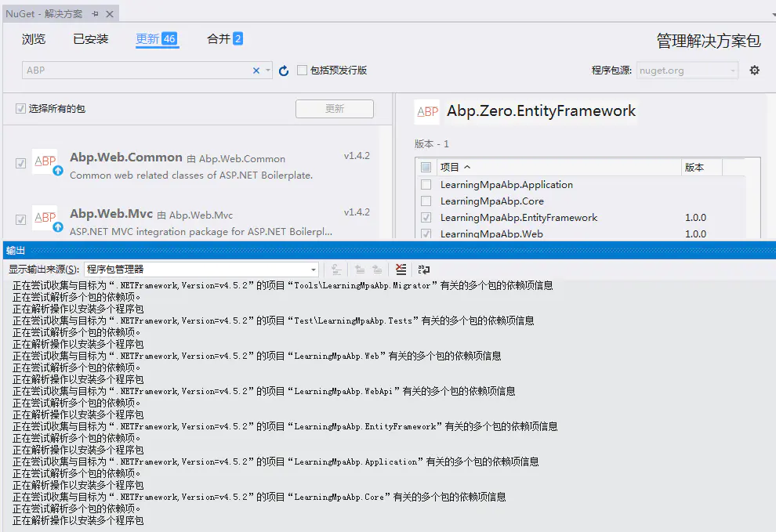This screenshot has height=532, width=776.
Task: Open search box history dropdown
Action: click(268, 71)
